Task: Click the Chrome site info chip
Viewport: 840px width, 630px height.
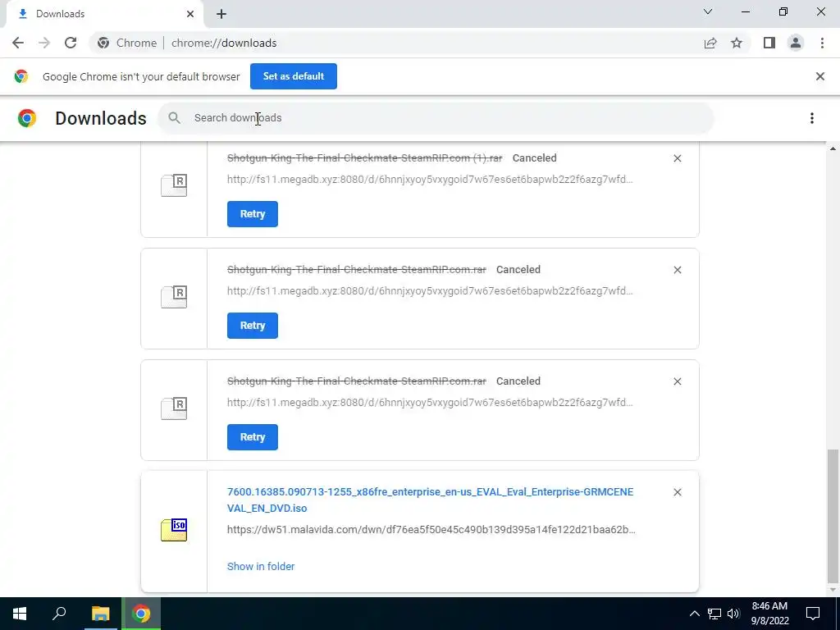Action: point(127,43)
